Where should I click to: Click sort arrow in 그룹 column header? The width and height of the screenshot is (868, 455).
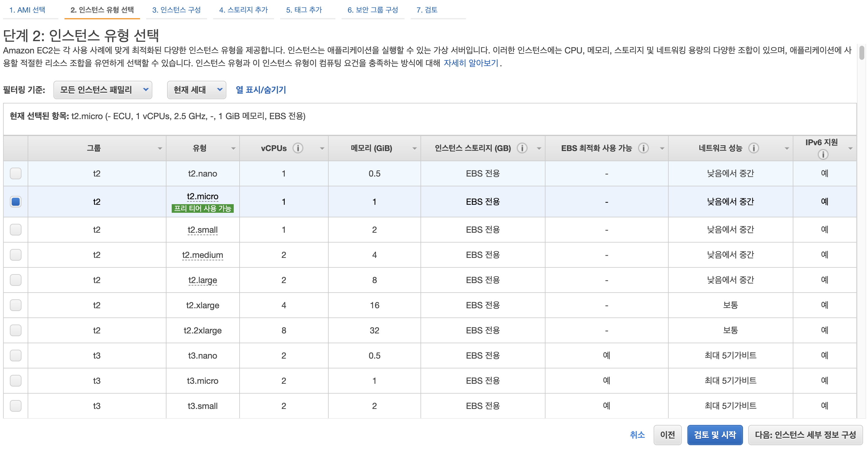(160, 149)
